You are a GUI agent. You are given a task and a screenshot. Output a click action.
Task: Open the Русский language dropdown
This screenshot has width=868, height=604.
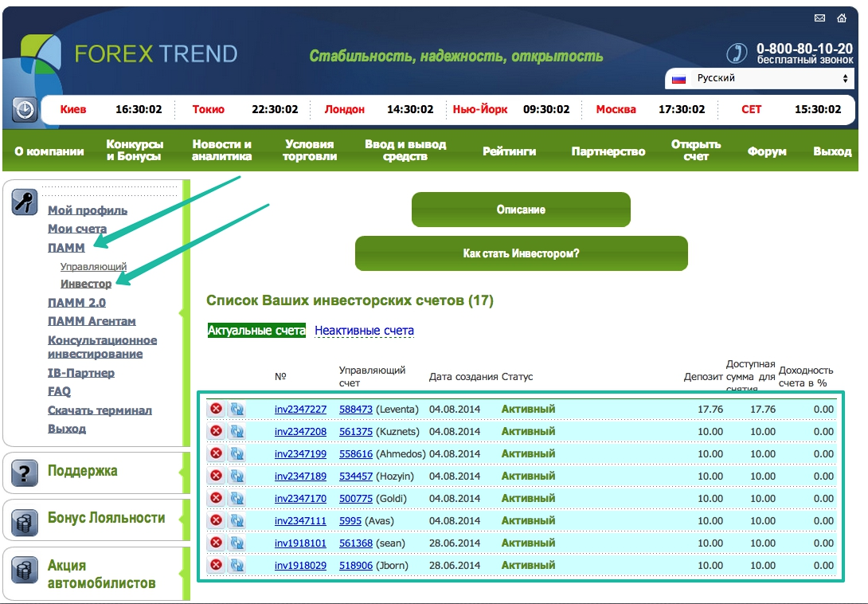[x=760, y=79]
